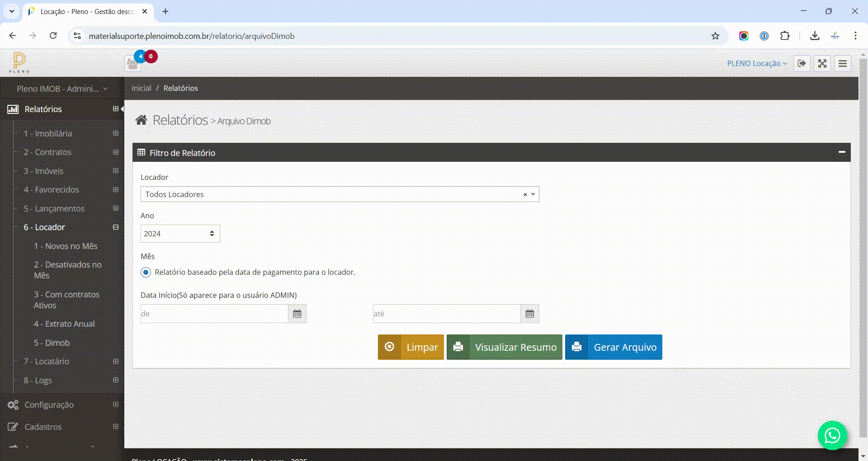Open the browser extensions puzzle icon
This screenshot has width=868, height=461.
coord(785,36)
